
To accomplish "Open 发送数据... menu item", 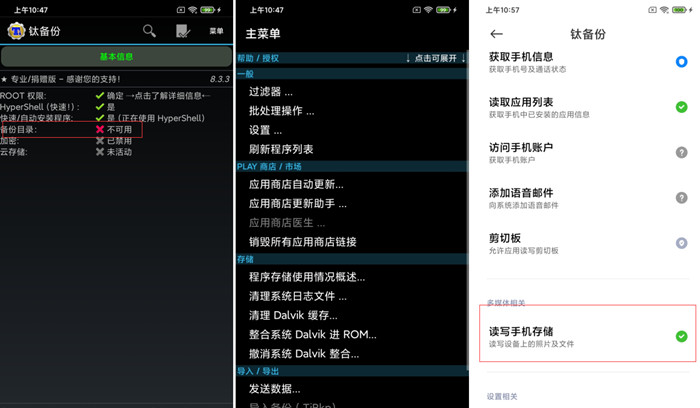I will coord(352,389).
